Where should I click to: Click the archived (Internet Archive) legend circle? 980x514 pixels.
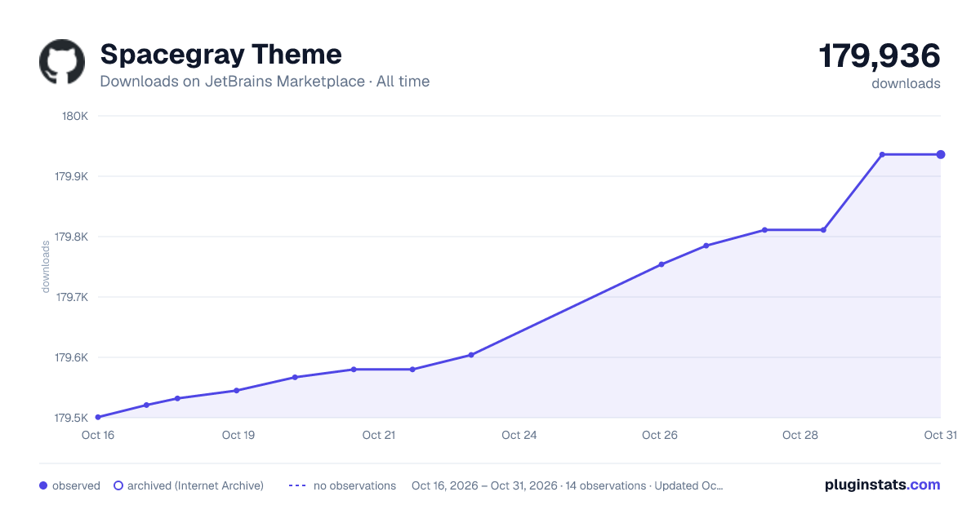click(x=118, y=485)
